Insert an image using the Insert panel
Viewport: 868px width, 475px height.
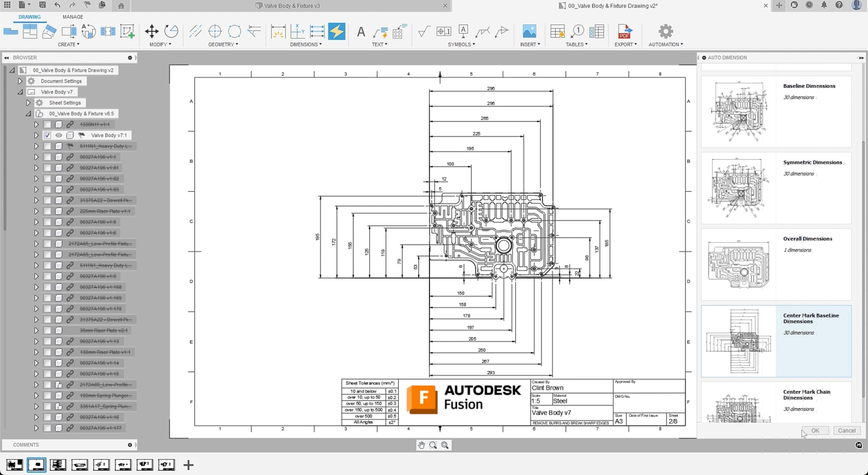click(x=529, y=31)
